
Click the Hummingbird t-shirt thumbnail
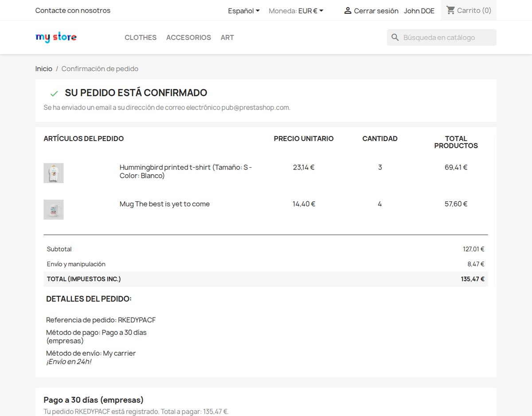54,173
